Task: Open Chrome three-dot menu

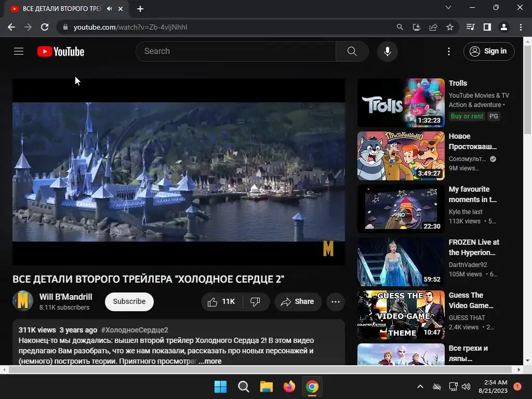Action: coord(521,27)
